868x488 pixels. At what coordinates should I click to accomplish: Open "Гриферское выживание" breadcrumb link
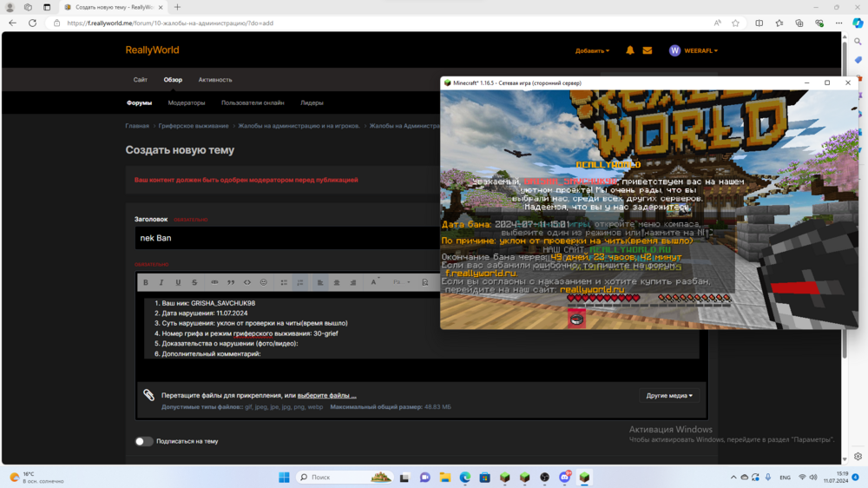point(194,126)
